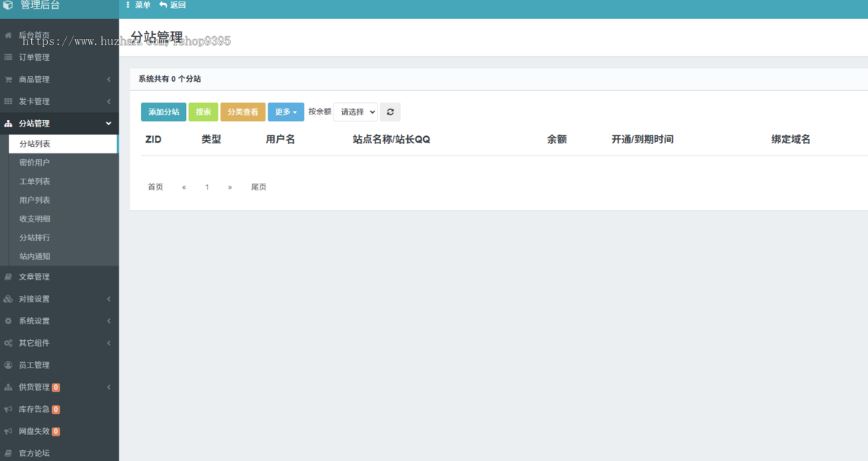868x461 pixels.
Task: Click the 开通/到期时间 column header
Action: coord(642,139)
